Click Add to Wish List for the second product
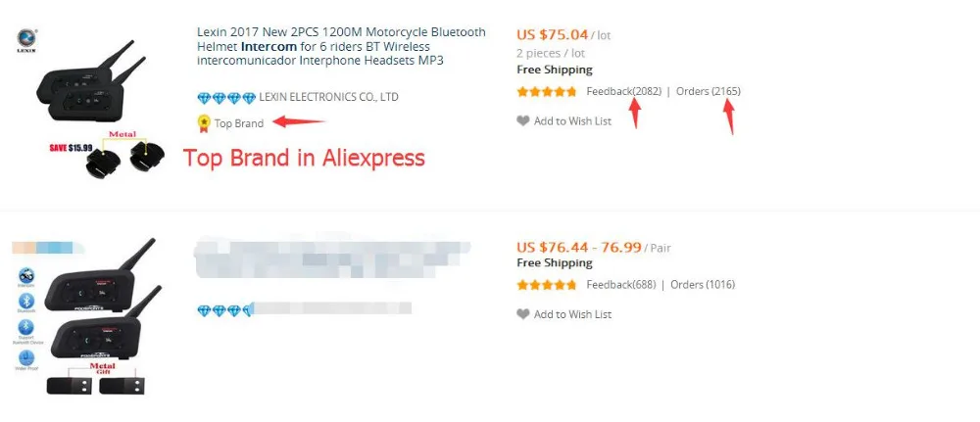This screenshot has width=980, height=422. coord(572,314)
